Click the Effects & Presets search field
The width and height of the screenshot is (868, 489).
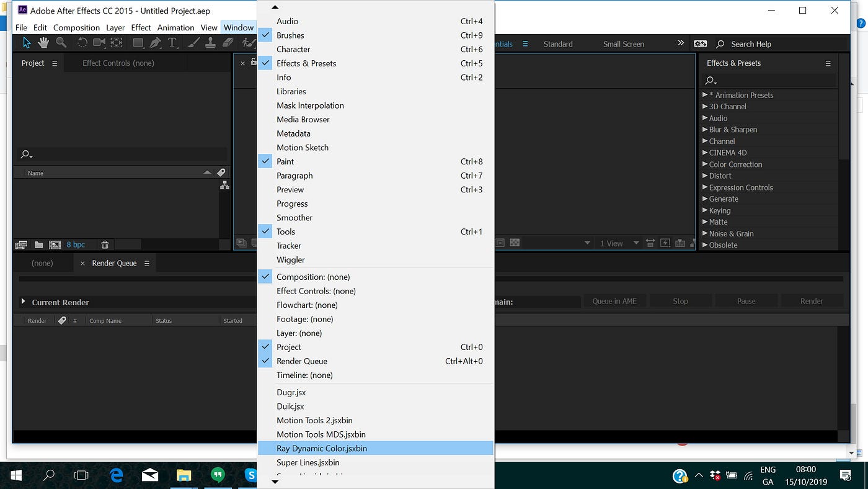point(769,81)
